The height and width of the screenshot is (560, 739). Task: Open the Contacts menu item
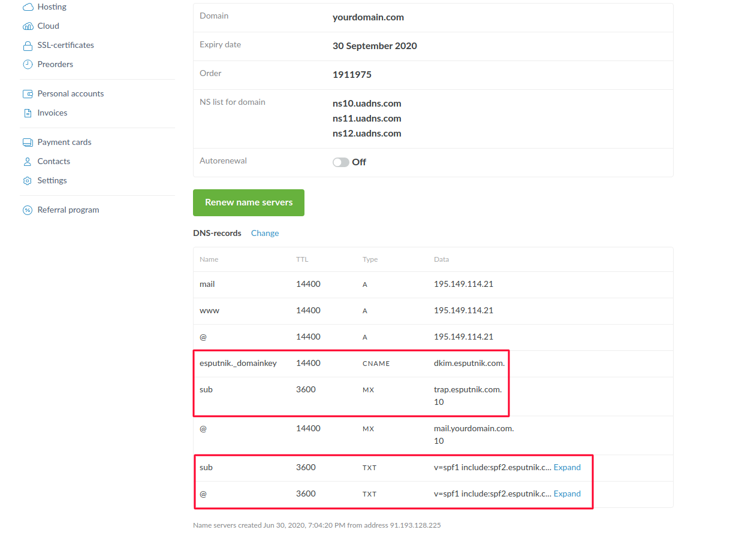53,161
